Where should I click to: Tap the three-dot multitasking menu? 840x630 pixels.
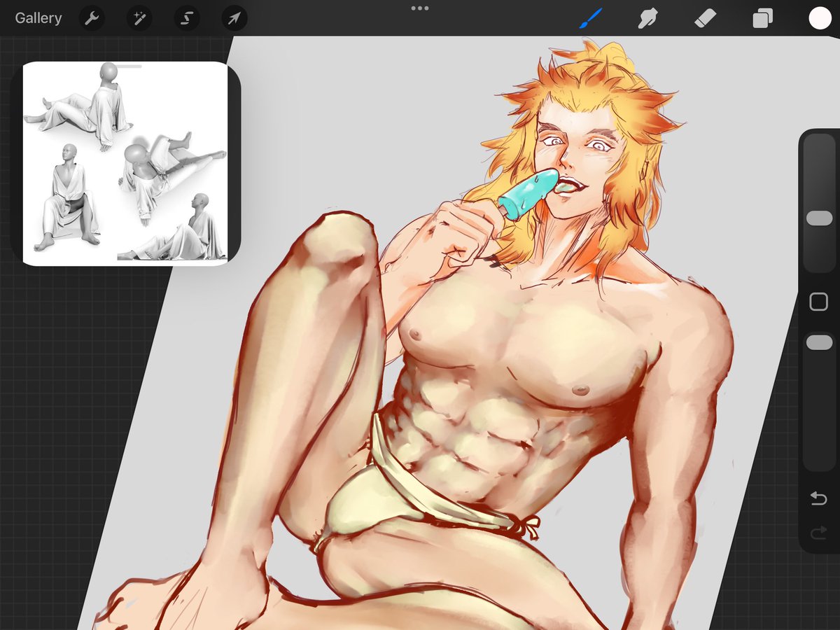[420, 8]
